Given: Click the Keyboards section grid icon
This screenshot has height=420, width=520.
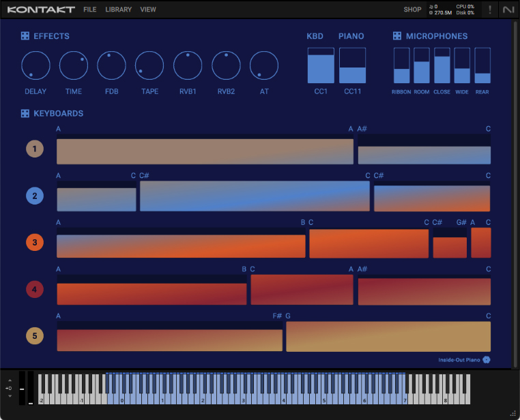Looking at the screenshot, I should [x=25, y=114].
